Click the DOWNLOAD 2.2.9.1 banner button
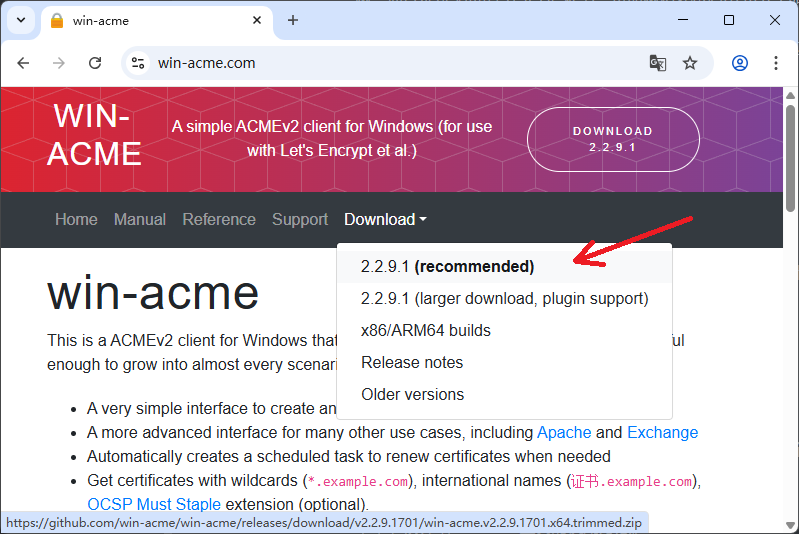This screenshot has width=799, height=534. tap(613, 139)
